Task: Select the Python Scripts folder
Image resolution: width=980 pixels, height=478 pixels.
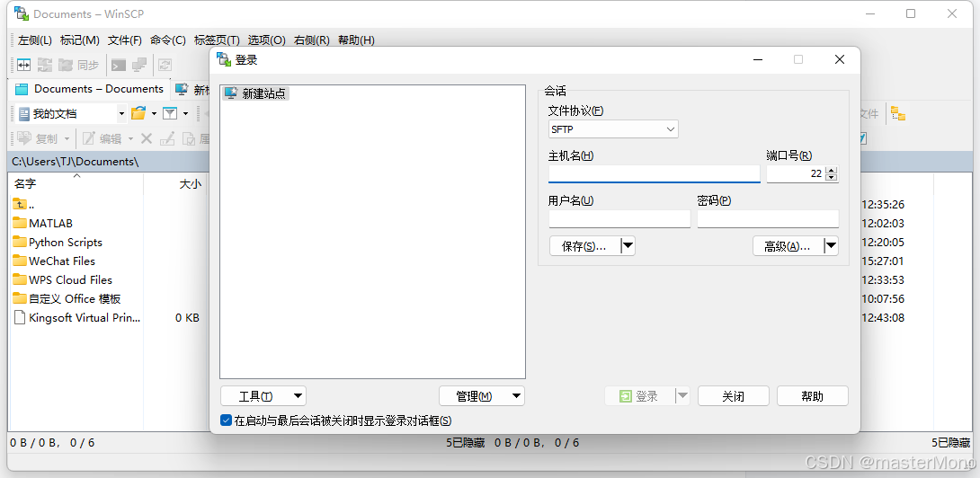Action: pyautogui.click(x=58, y=242)
